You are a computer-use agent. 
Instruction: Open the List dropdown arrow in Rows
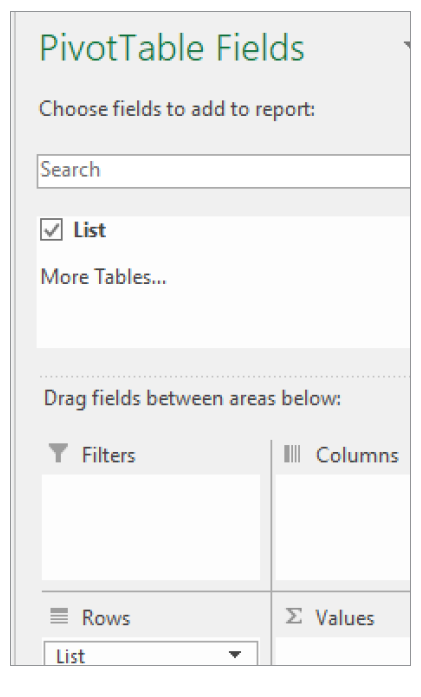point(234,654)
